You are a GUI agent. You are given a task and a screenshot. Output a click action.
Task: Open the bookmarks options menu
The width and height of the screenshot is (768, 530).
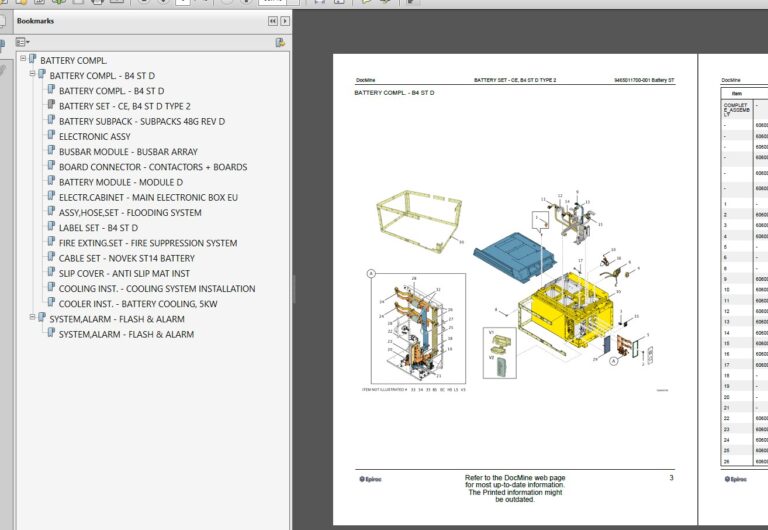point(23,43)
